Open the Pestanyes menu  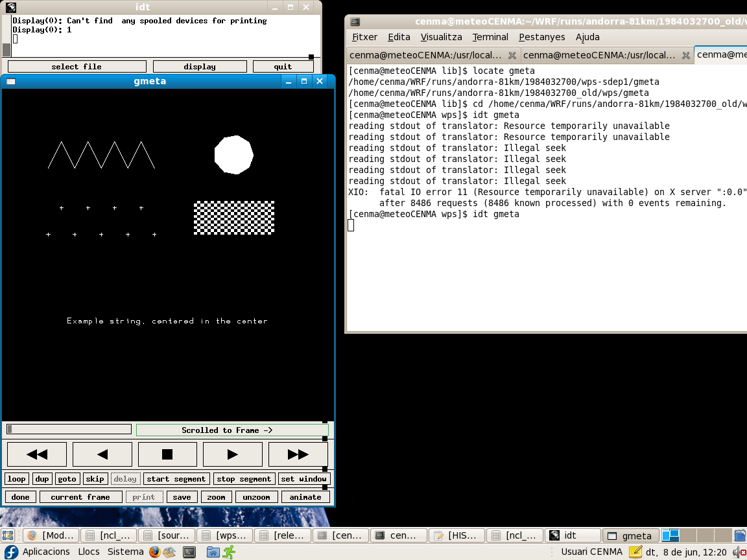tap(542, 37)
